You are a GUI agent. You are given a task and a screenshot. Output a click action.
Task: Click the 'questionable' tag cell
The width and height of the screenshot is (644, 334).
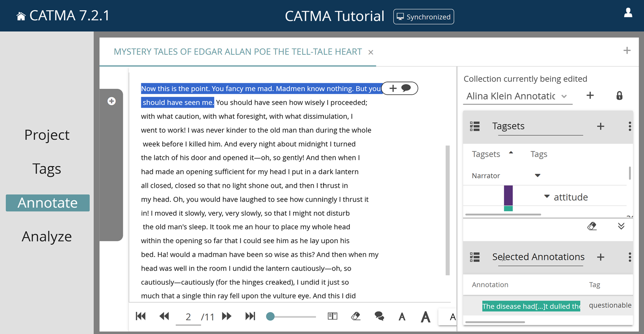coord(610,305)
